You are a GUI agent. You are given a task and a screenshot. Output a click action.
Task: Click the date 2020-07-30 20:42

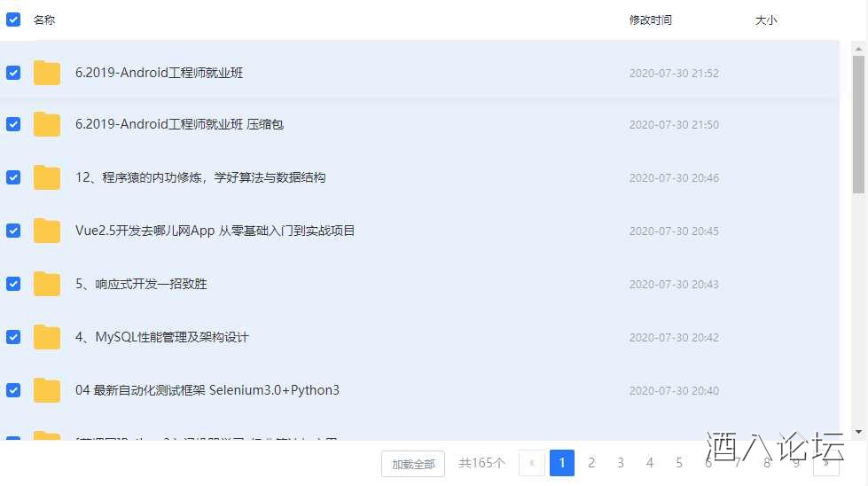coord(674,337)
